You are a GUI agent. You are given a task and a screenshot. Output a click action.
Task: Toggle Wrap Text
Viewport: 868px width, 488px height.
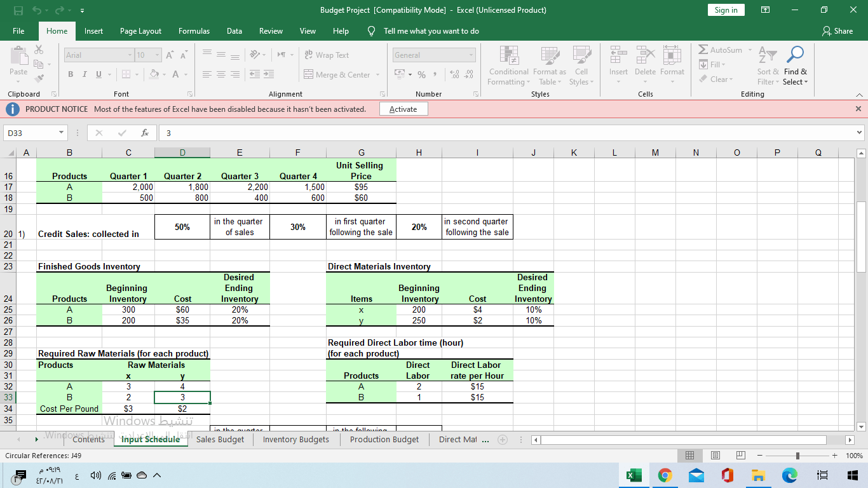pyautogui.click(x=327, y=55)
